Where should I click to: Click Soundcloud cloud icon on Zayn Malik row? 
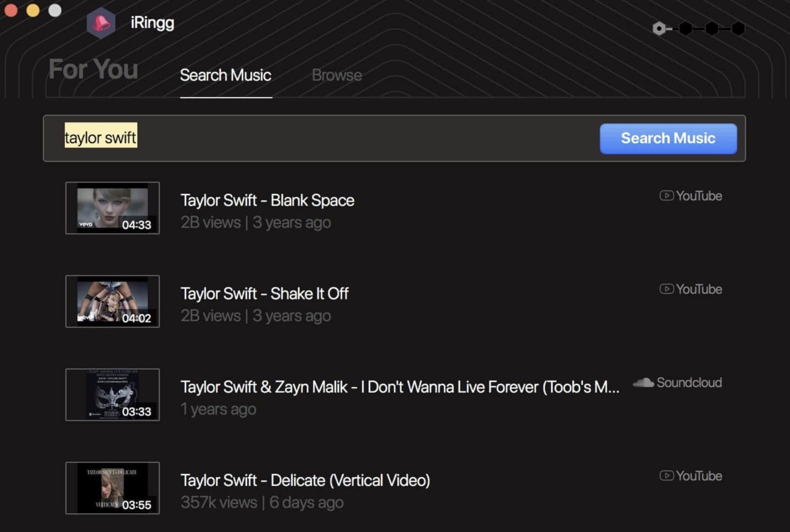tap(643, 382)
